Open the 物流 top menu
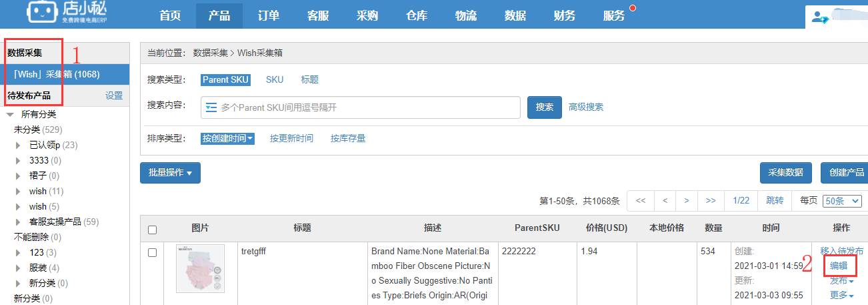Image resolution: width=868 pixels, height=305 pixels. 465,15
